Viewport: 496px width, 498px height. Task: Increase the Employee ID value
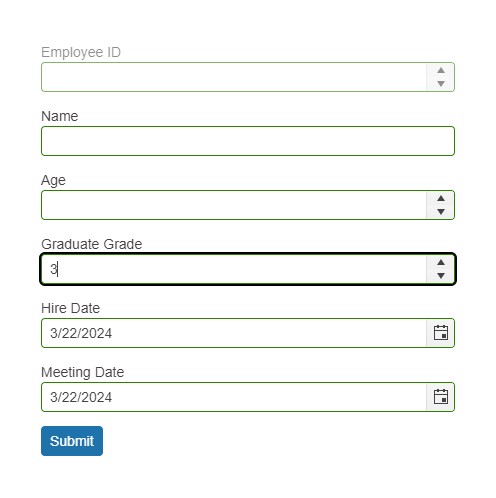tap(441, 70)
